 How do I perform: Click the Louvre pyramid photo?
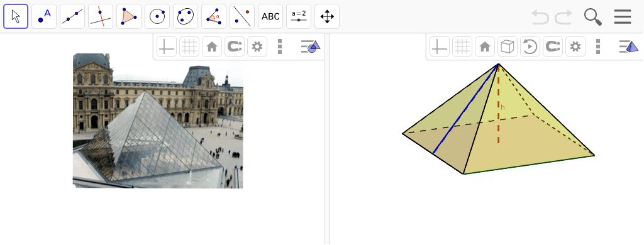(x=158, y=121)
